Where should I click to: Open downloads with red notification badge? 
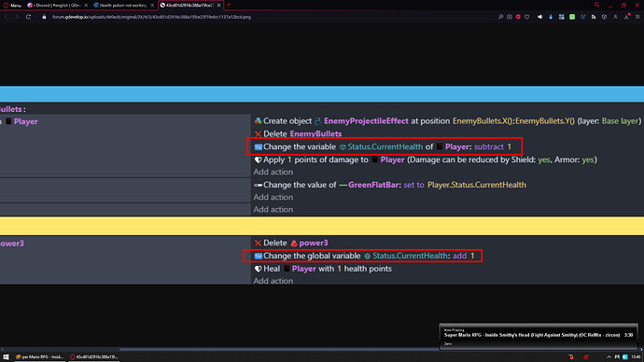tap(627, 17)
